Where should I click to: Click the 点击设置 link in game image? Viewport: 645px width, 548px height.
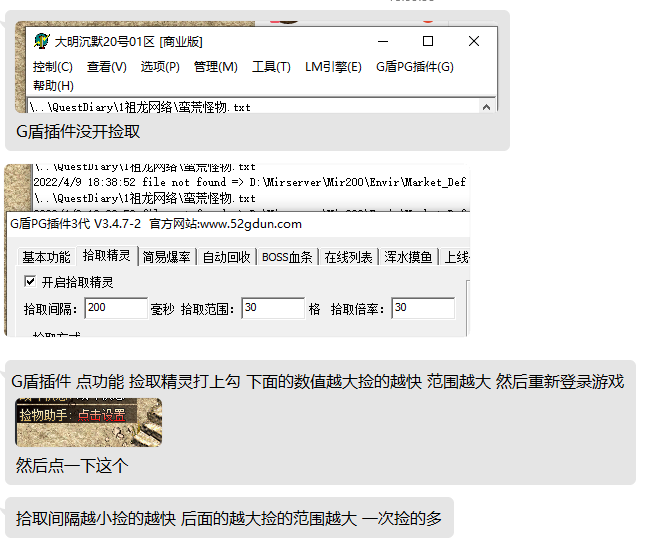coord(101,415)
